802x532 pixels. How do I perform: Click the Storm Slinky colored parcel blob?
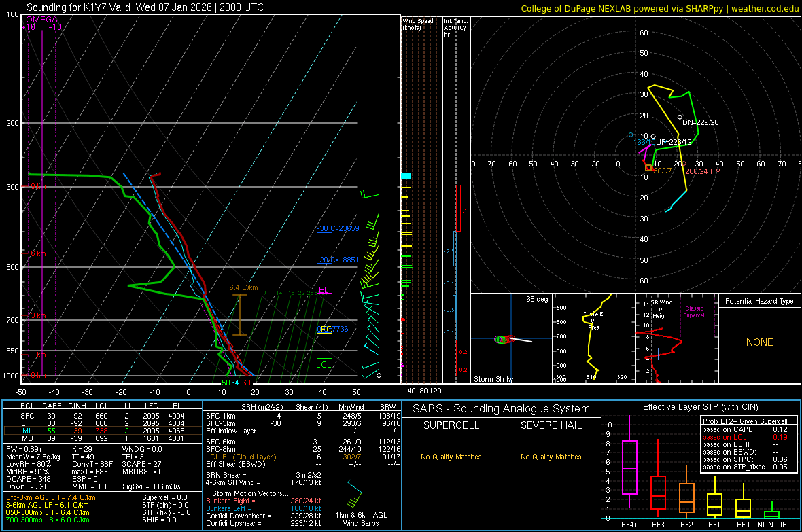(504, 339)
